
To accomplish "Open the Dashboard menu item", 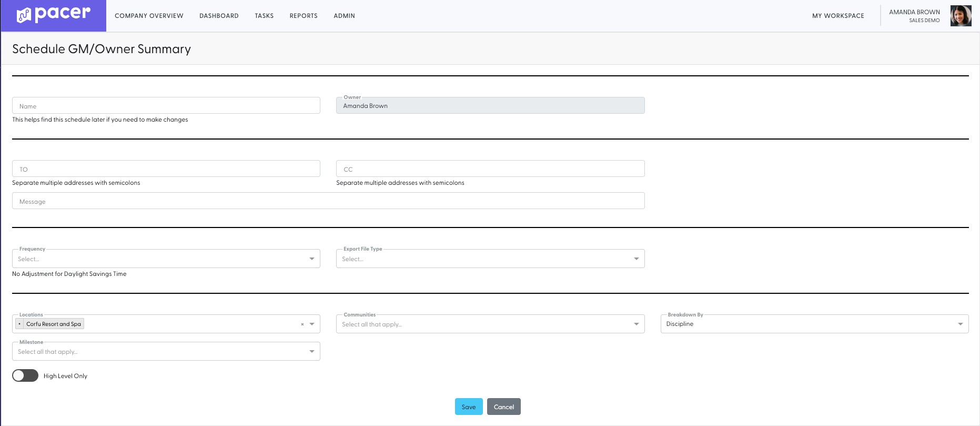I will coord(219,16).
